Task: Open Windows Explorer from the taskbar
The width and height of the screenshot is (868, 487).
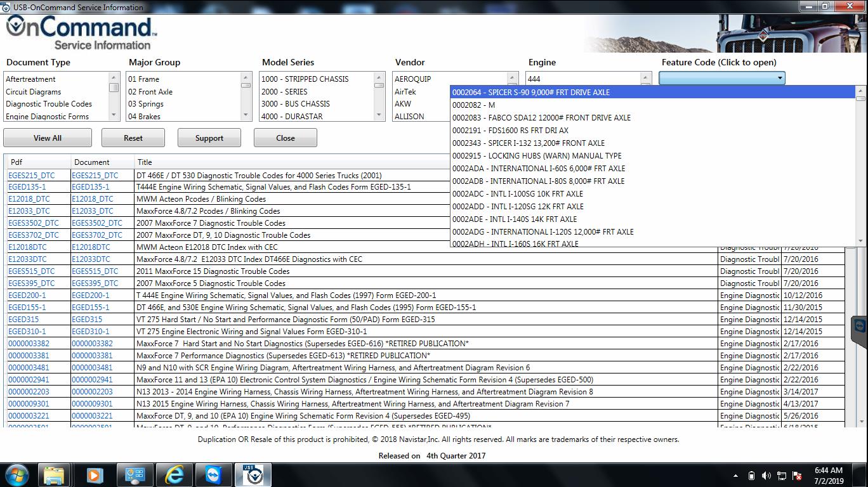Action: 54,474
